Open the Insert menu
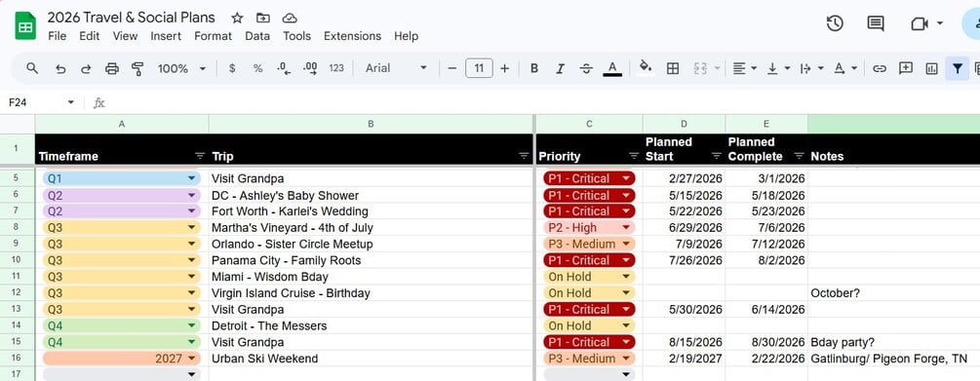The width and height of the screenshot is (980, 381). (x=166, y=36)
